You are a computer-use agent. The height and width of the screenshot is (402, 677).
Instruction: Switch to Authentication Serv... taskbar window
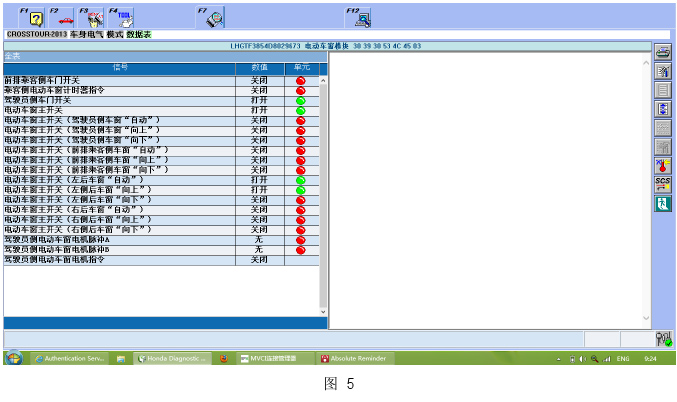pyautogui.click(x=70, y=358)
